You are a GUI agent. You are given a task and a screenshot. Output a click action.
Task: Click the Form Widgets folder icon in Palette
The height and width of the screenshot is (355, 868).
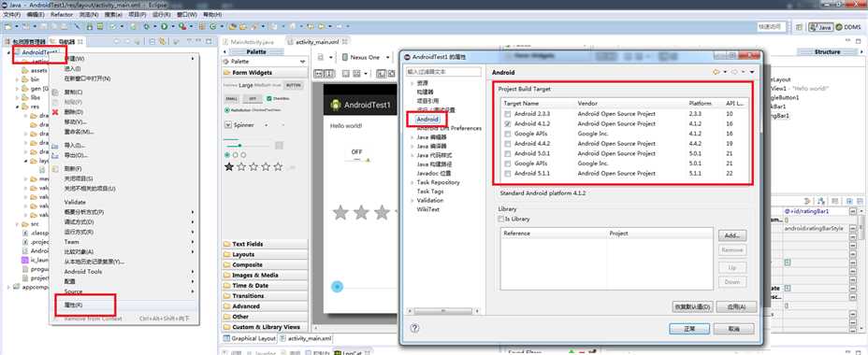pos(227,73)
